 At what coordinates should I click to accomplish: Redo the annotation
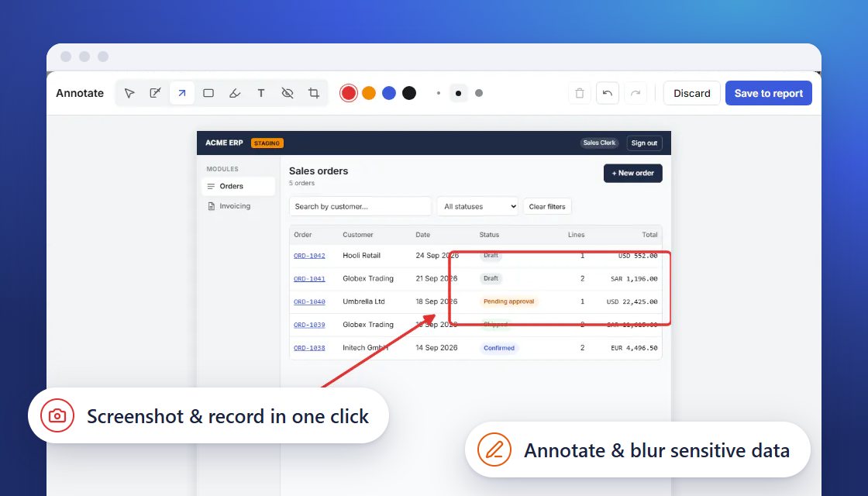click(635, 93)
